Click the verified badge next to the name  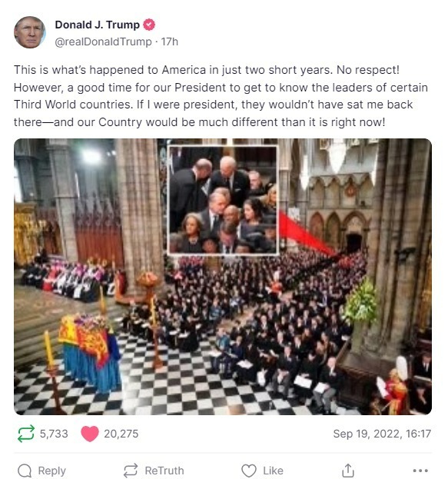click(x=149, y=25)
